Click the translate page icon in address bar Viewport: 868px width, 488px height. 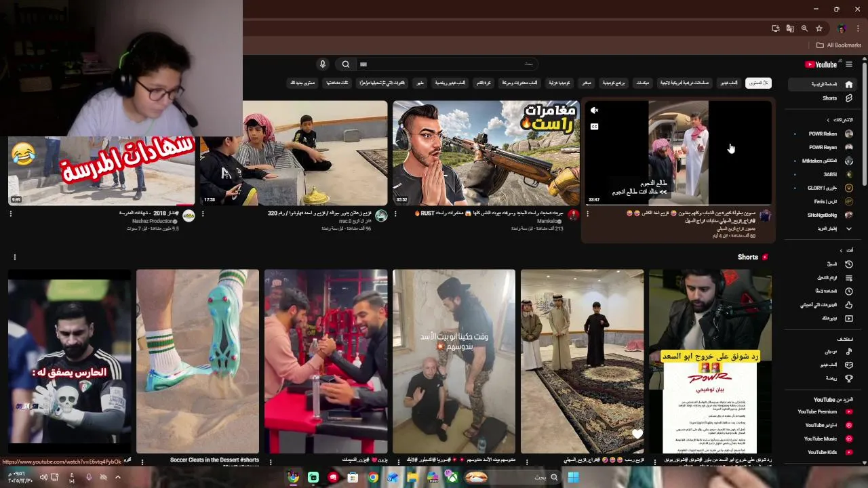coord(790,28)
